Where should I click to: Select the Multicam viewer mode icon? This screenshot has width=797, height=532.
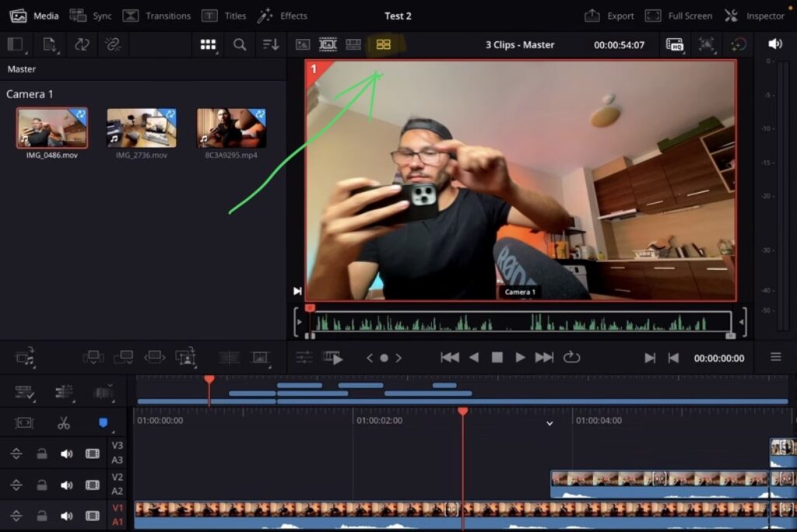[x=383, y=44]
